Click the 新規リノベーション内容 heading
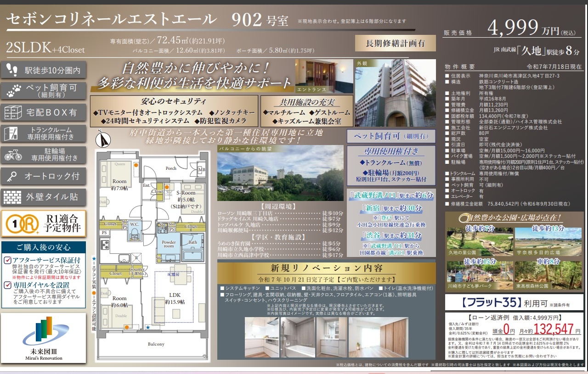Screen dimensions: 588x374 326,268
